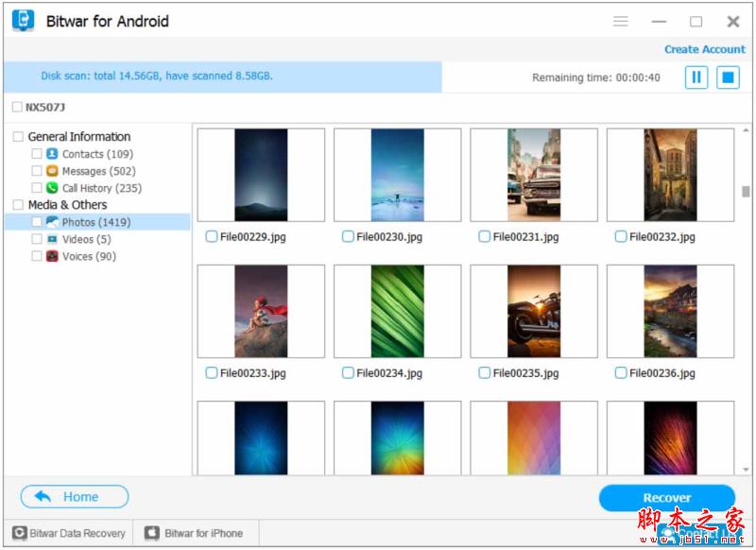Click the scroll down arrow of photo list

pyautogui.click(x=746, y=469)
